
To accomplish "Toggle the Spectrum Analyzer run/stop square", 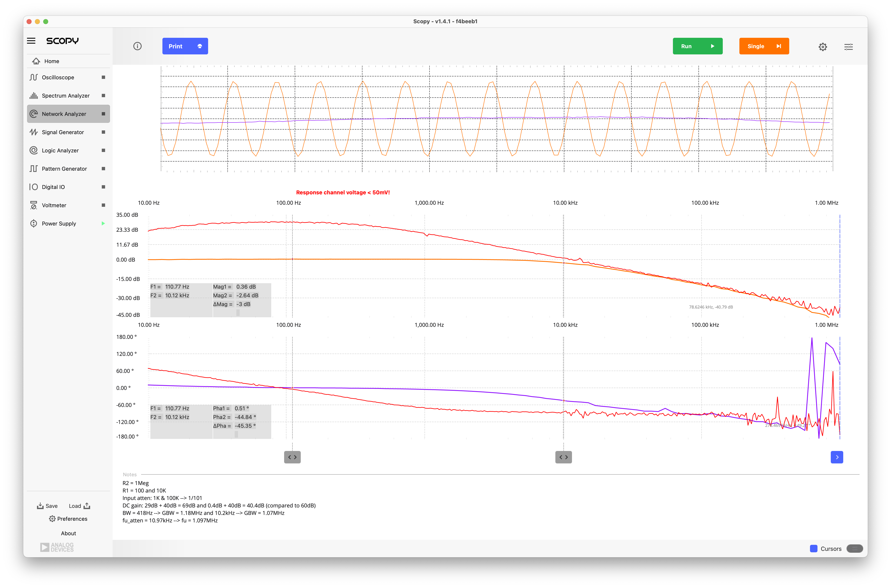I will (x=103, y=96).
